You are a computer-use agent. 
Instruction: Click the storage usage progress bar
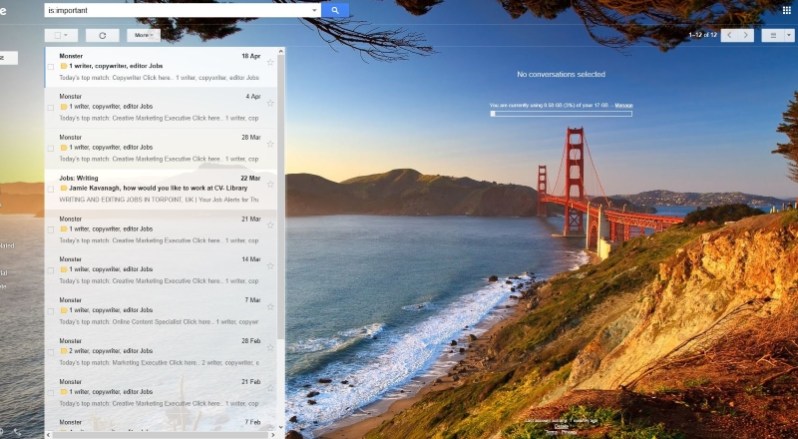561,113
